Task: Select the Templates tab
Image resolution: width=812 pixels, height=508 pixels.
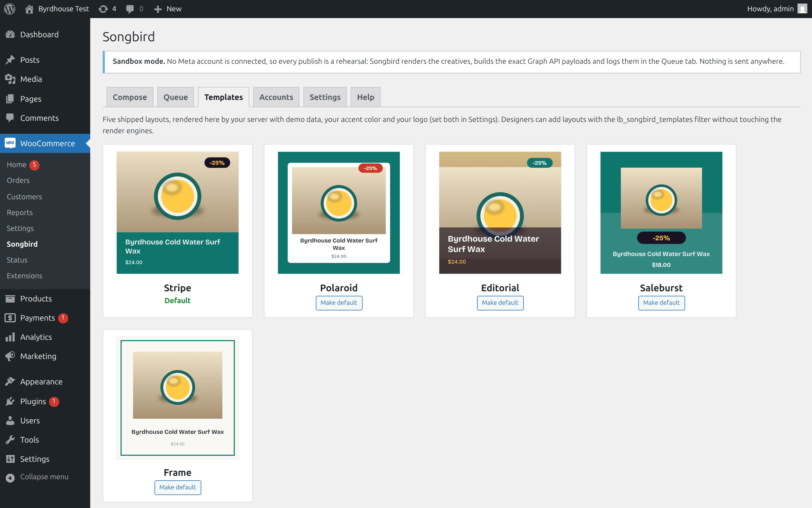Action: (x=224, y=97)
